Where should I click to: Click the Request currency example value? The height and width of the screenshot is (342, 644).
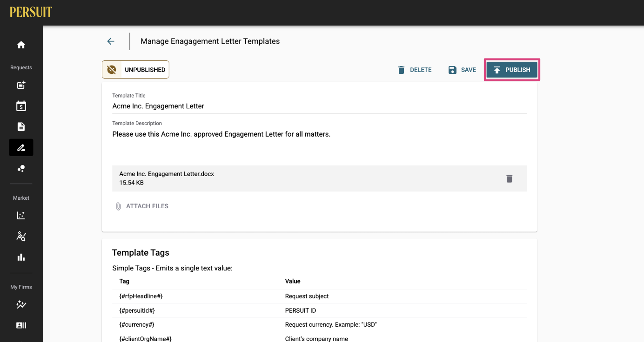click(331, 324)
